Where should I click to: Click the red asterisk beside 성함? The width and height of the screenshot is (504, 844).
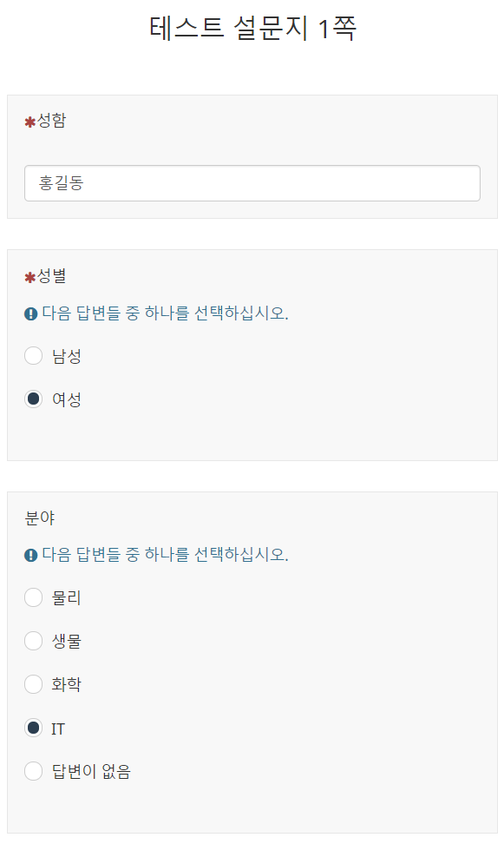[29, 122]
